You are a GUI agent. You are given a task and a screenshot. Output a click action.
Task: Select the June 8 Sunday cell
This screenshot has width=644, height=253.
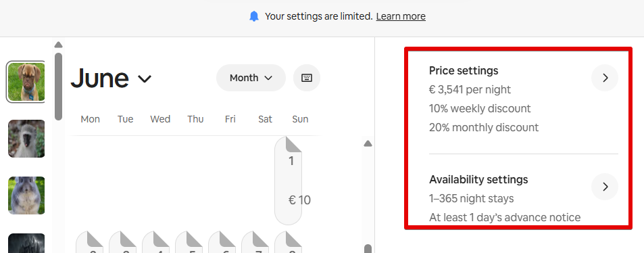coord(288,242)
